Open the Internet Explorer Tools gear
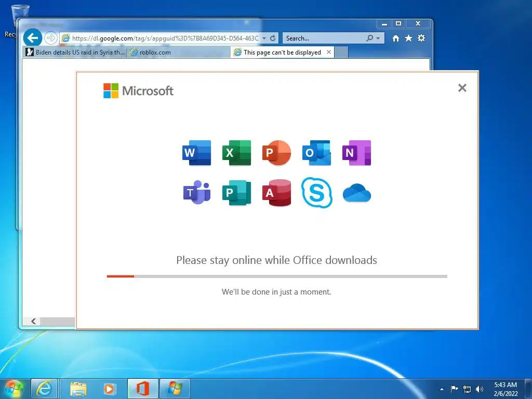 click(x=421, y=38)
